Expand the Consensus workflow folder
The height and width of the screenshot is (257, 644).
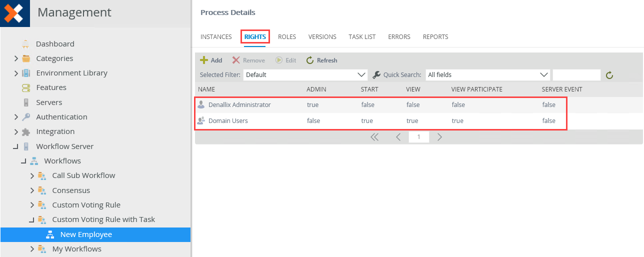[x=32, y=190]
